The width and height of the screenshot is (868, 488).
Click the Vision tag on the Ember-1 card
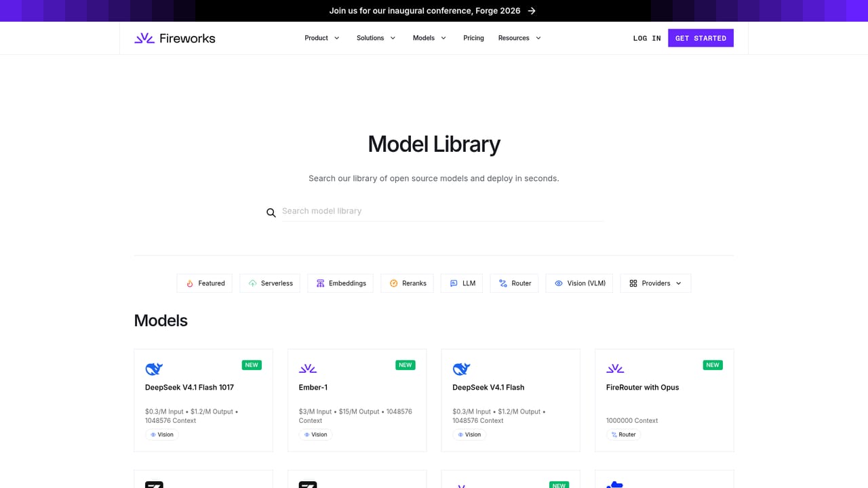coord(315,434)
